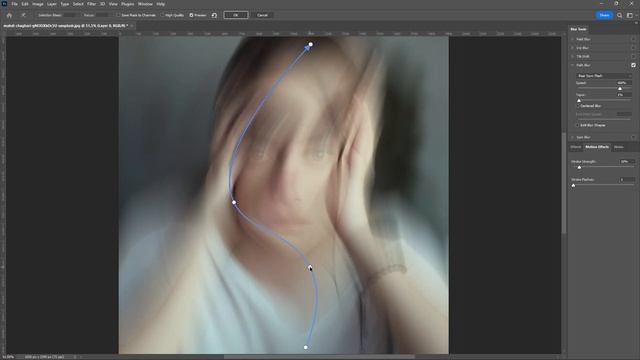Open the 3D menu
Viewport: 640px width, 360px height.
tap(102, 4)
